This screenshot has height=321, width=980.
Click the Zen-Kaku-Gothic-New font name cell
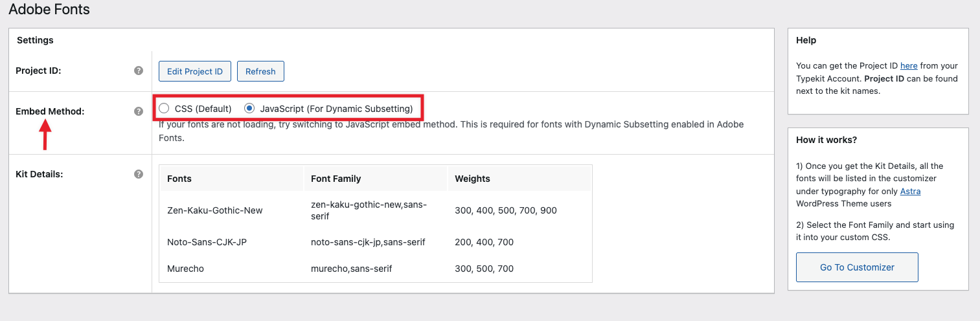(x=215, y=210)
